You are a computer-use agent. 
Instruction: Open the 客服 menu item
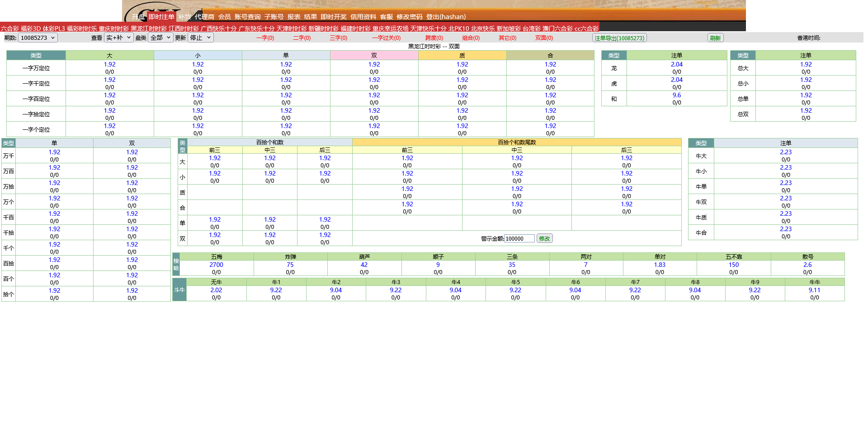387,17
